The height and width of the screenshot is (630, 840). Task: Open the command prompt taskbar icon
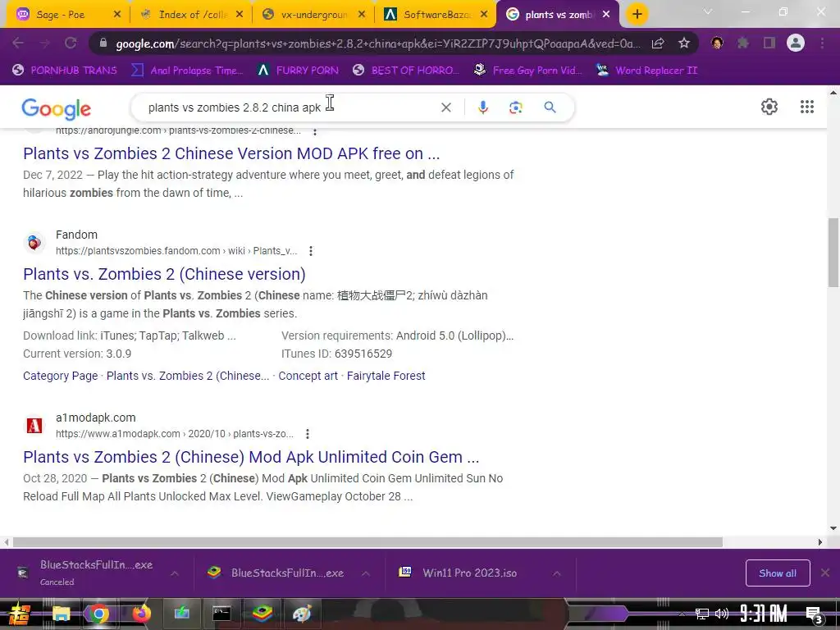221,614
